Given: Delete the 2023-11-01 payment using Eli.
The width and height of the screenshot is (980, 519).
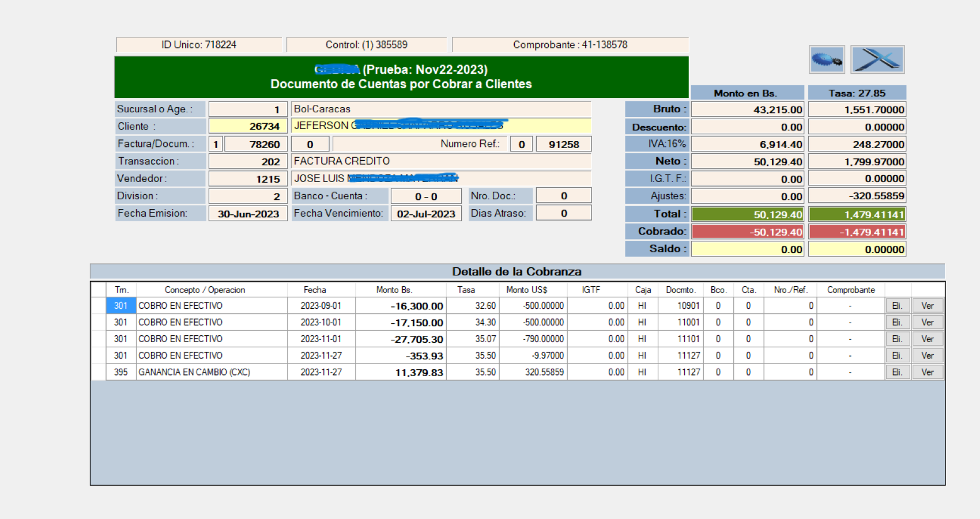Looking at the screenshot, I should coord(897,339).
